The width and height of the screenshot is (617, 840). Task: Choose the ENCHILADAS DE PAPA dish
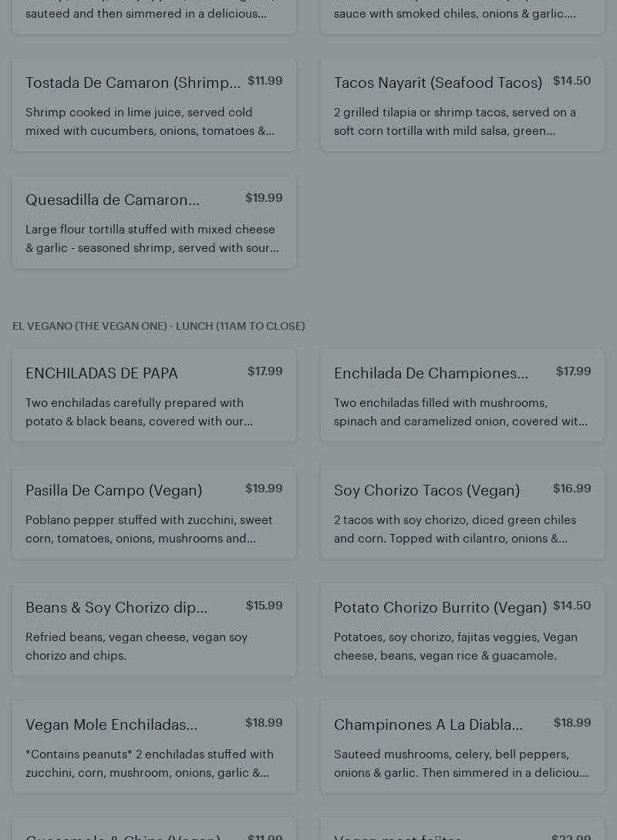coord(102,374)
